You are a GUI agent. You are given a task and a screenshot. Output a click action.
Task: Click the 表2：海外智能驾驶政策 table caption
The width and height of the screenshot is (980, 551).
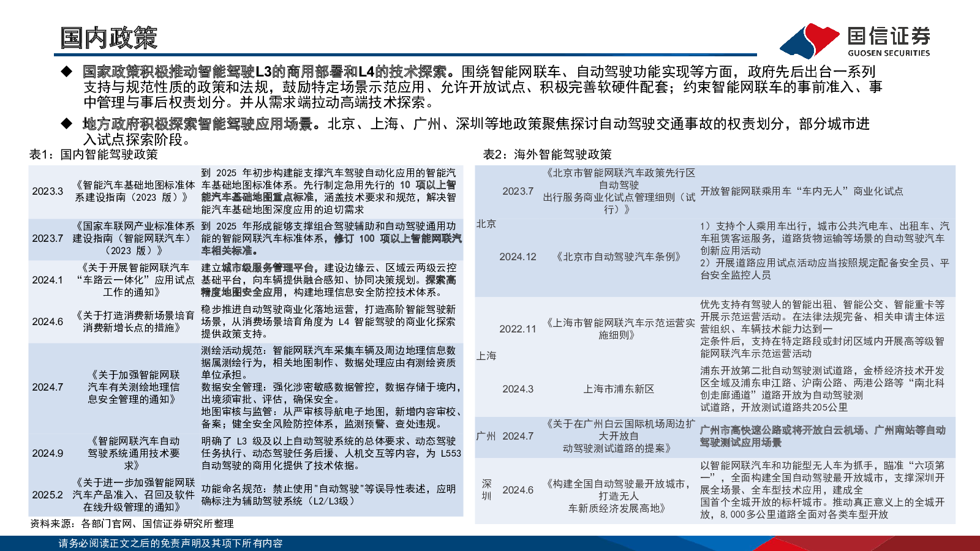547,154
